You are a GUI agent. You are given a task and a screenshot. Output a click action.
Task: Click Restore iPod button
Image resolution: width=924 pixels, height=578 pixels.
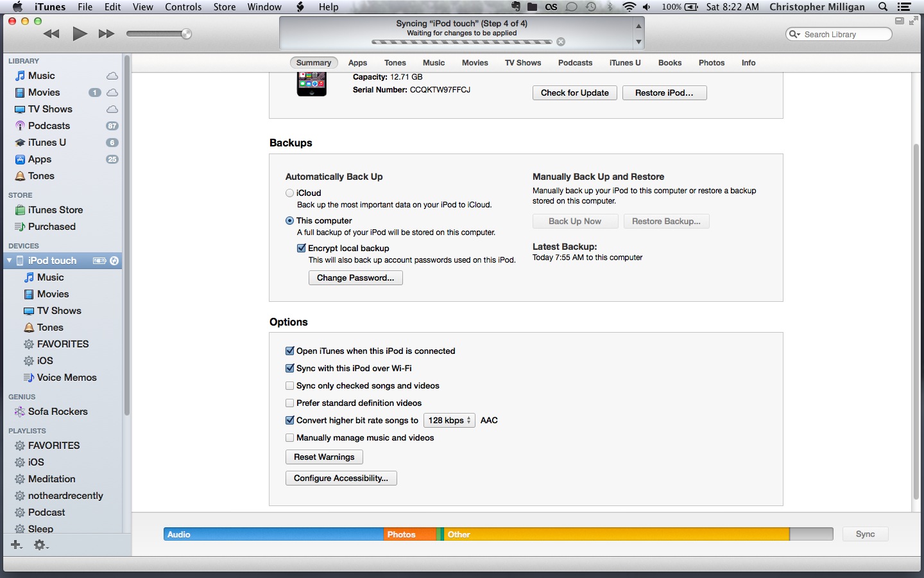pyautogui.click(x=664, y=93)
